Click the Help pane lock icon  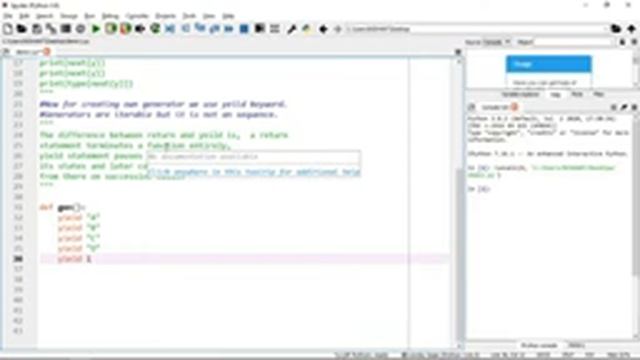[x=622, y=42]
